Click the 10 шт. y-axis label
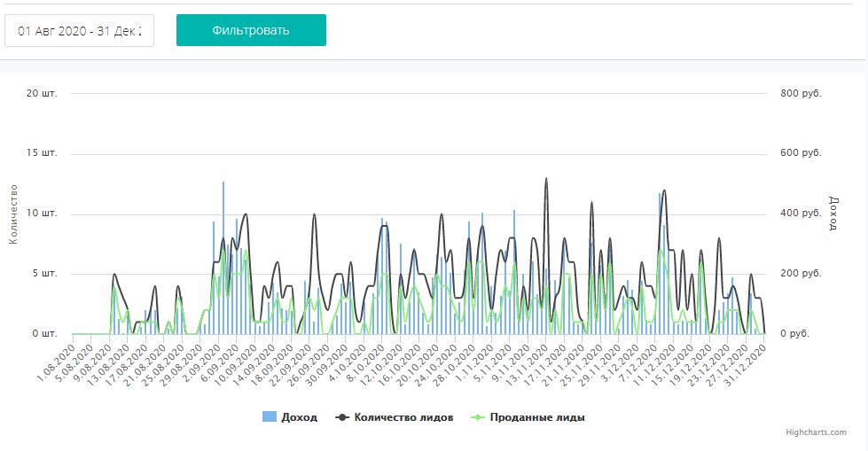This screenshot has height=451, width=868. tap(42, 214)
